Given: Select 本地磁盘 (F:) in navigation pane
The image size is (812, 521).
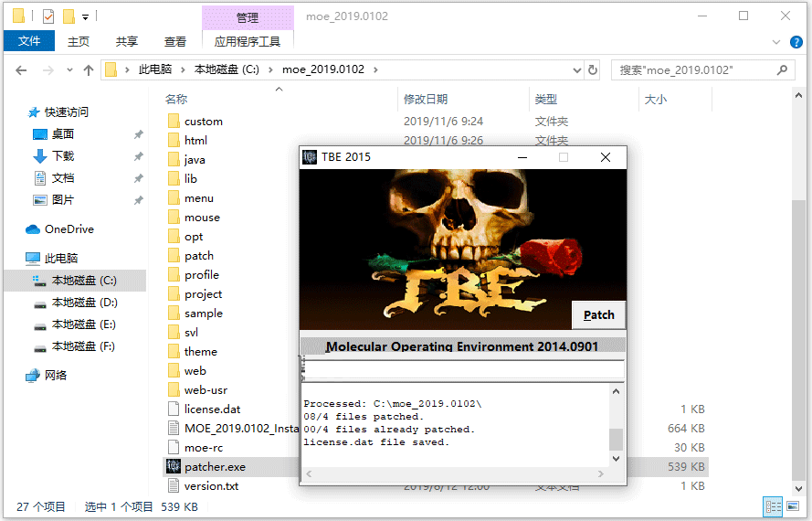Looking at the screenshot, I should [84, 346].
